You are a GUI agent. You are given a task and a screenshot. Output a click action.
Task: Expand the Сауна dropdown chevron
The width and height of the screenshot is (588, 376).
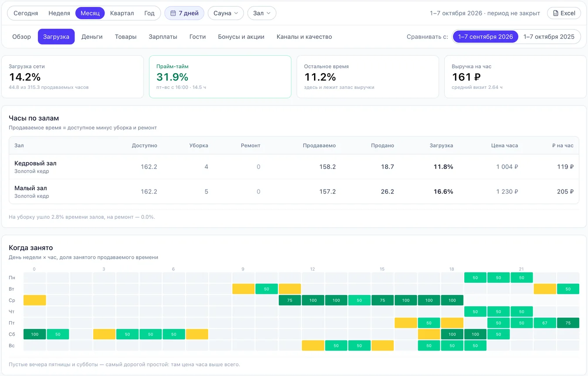236,13
